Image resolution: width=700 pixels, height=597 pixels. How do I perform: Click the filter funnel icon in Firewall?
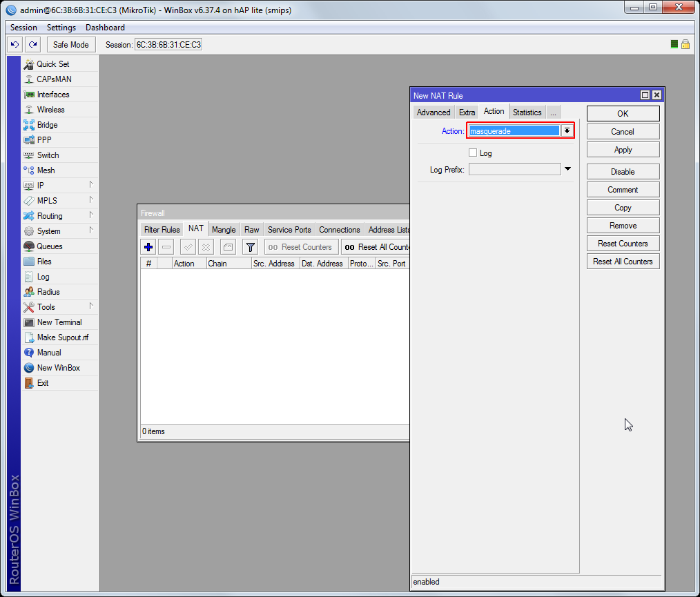point(250,247)
